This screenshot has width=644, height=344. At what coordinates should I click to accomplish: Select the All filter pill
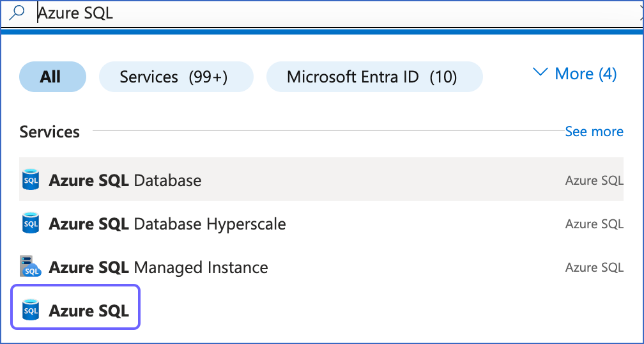[52, 77]
